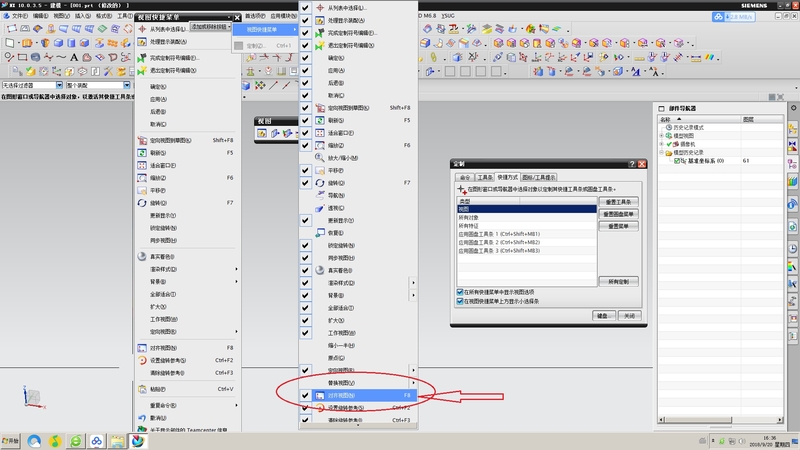Click the 重置工具条 button
The width and height of the screenshot is (800, 450).
[618, 201]
